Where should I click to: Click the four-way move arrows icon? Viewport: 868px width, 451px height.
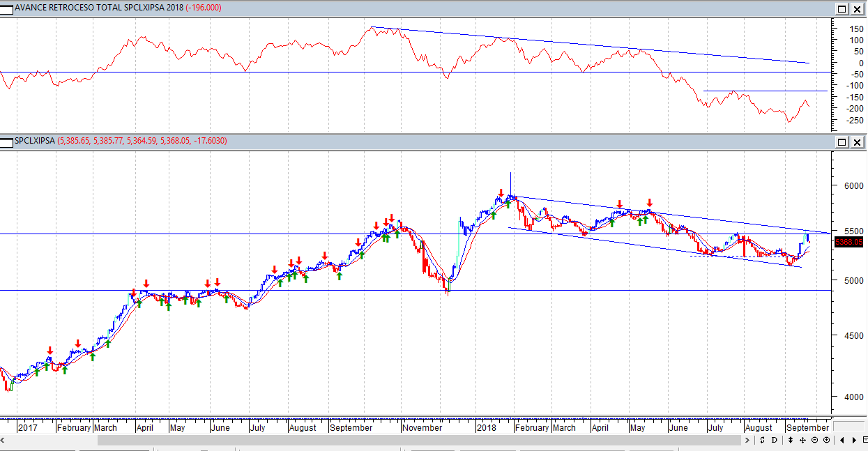coord(803,440)
